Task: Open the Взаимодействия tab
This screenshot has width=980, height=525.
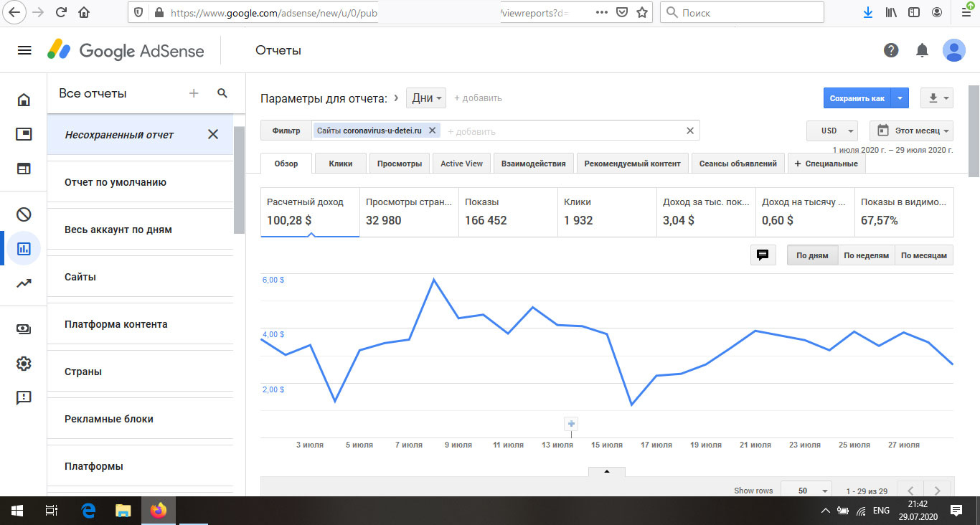Action: [534, 164]
